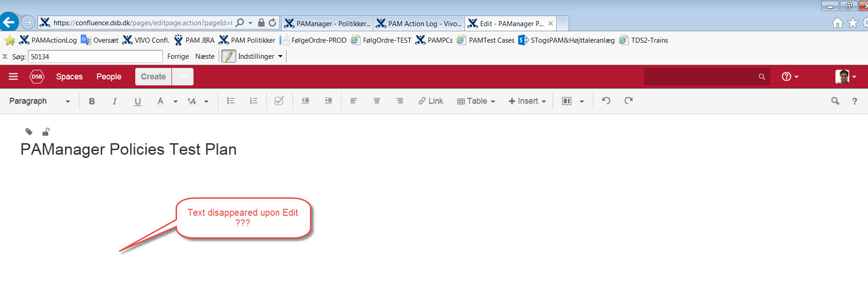Open find and replace magnifier in editor
This screenshot has width=868, height=308.
pos(835,101)
